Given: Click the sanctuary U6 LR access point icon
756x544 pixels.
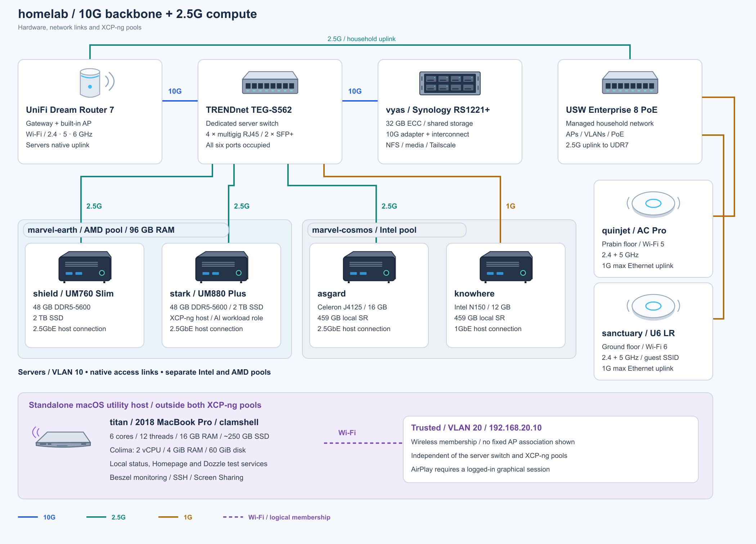Looking at the screenshot, I should point(653,307).
